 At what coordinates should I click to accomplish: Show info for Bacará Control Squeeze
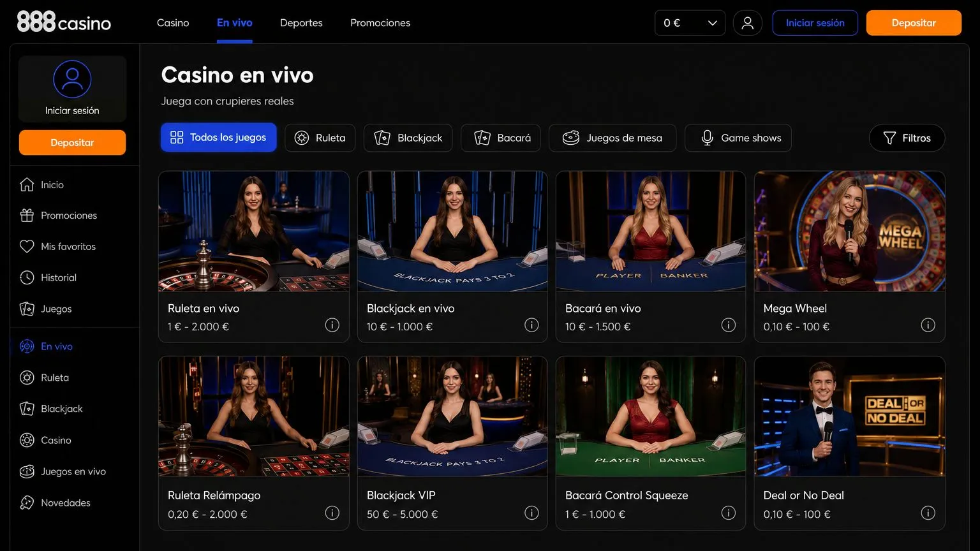tap(729, 513)
